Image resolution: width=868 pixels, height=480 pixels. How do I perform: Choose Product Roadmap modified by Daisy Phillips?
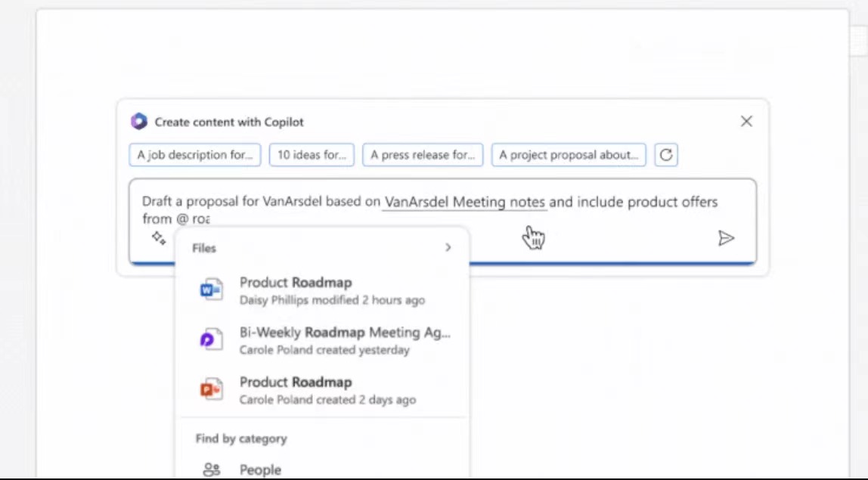331,290
